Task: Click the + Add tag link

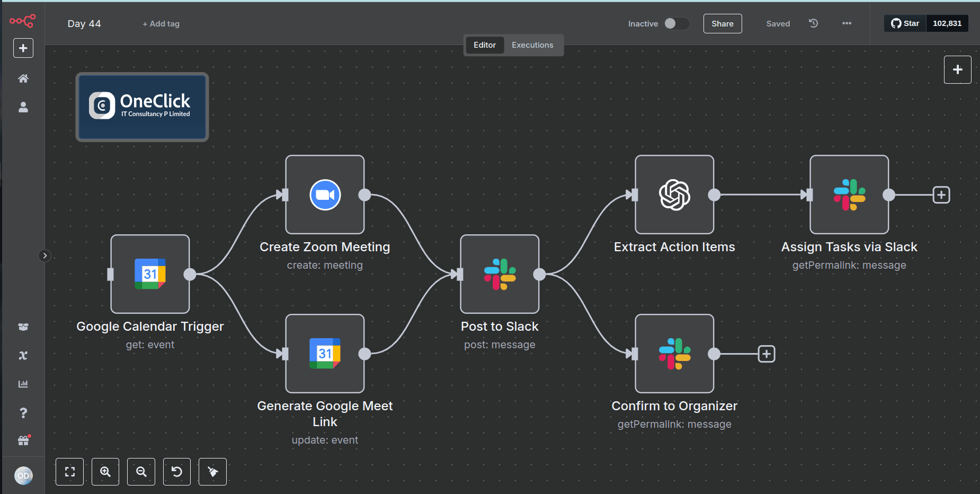Action: pos(161,24)
